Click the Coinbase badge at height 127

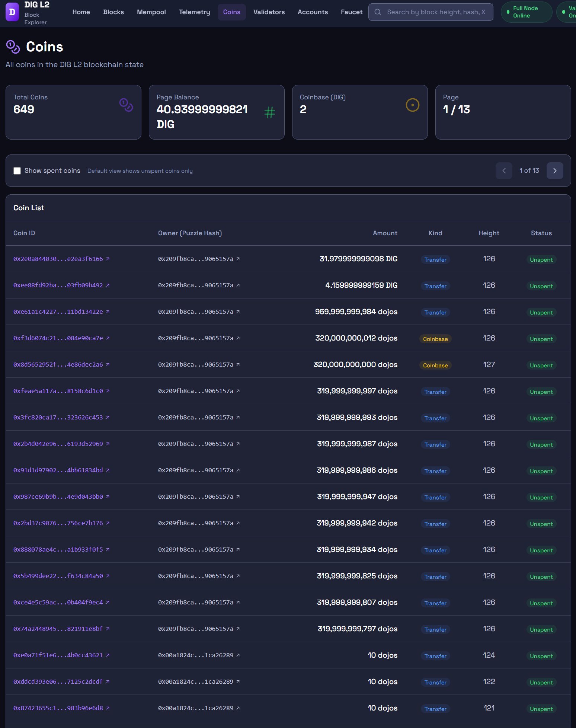[435, 365]
